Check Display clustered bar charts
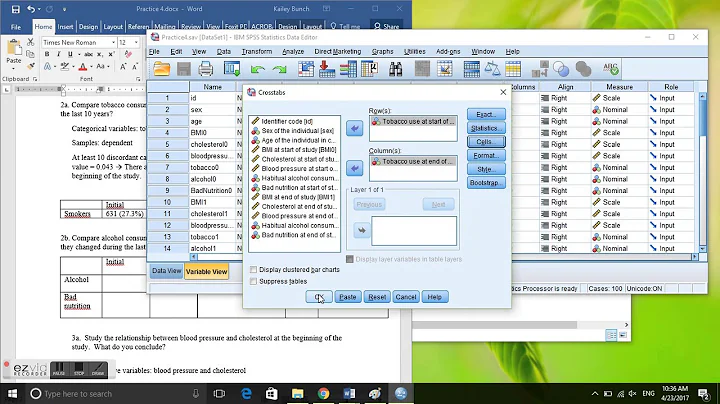Screen dimensions: 720x404 pos(253,269)
